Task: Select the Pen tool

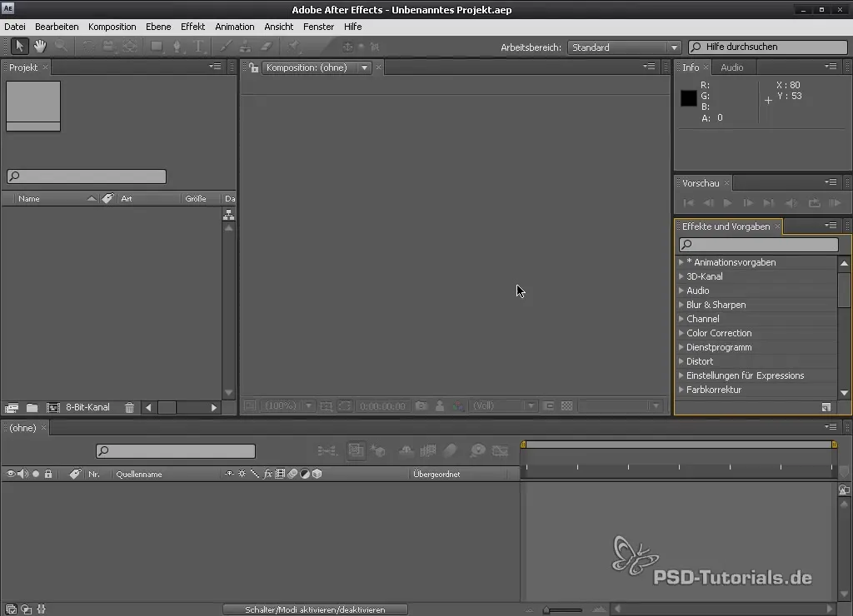Action: tap(177, 47)
